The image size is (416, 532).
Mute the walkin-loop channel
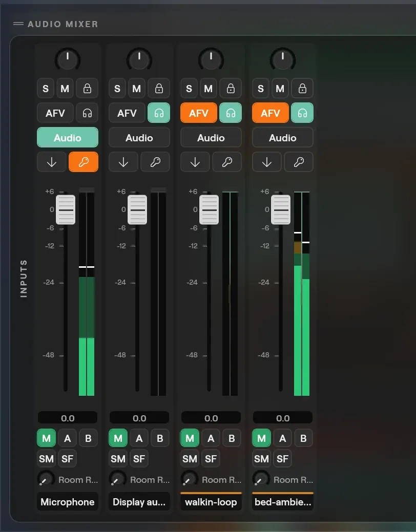click(x=208, y=89)
